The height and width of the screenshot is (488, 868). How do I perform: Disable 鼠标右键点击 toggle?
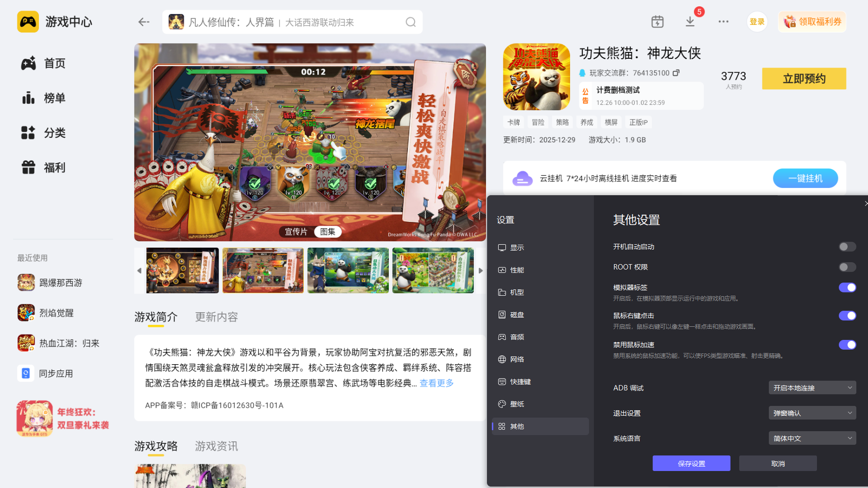pyautogui.click(x=847, y=316)
